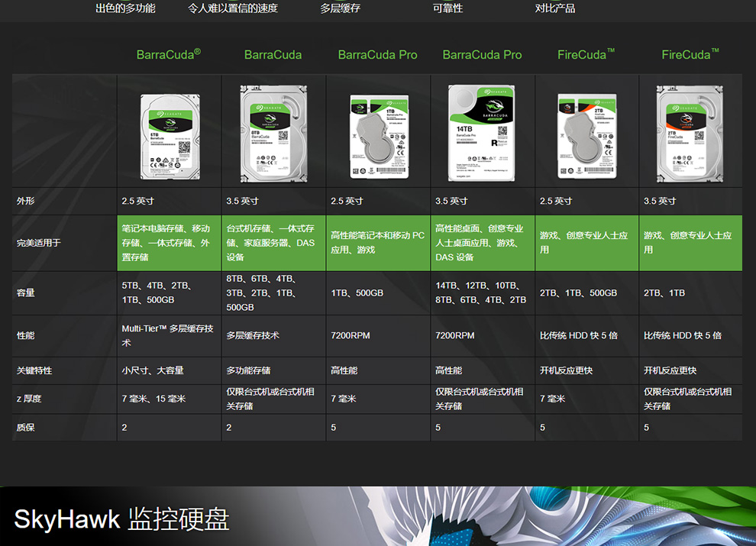The image size is (756, 546).
Task: Open the 出色的多功能 tab
Action: tap(125, 8)
